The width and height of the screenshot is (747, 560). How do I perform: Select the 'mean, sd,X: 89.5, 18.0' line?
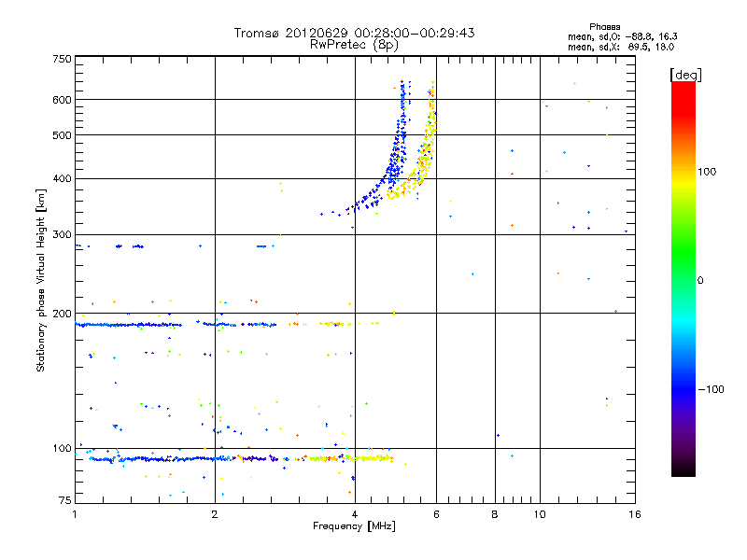pyautogui.click(x=621, y=47)
